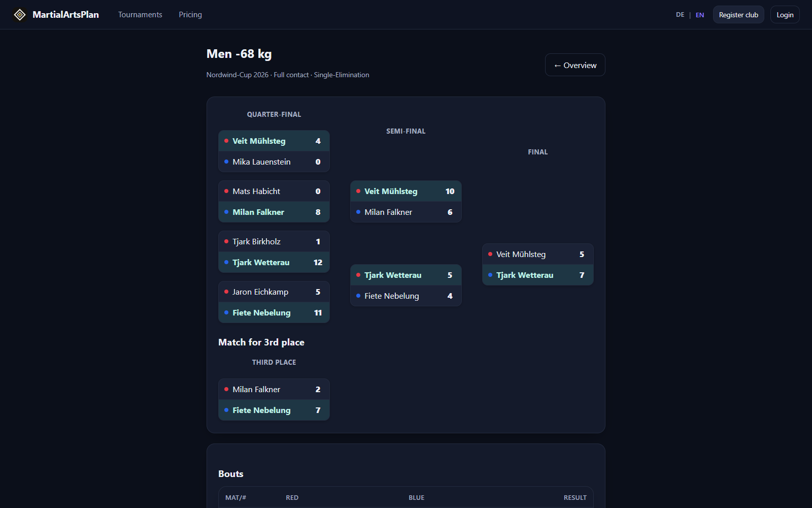Image resolution: width=812 pixels, height=508 pixels.
Task: Select Tjark Birkholz in the quarter-final
Action: tap(274, 241)
